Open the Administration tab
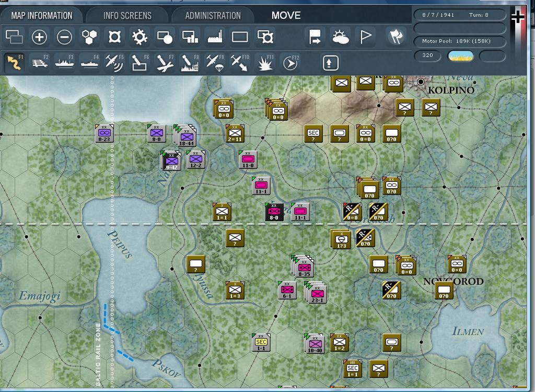 click(x=213, y=16)
